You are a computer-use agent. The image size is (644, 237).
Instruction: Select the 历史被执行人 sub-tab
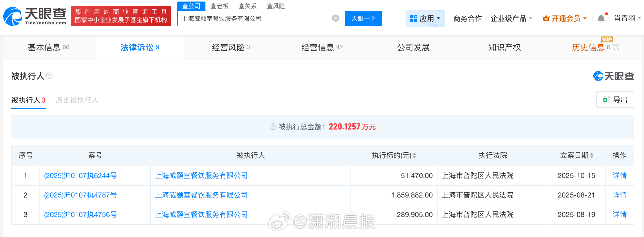(77, 100)
